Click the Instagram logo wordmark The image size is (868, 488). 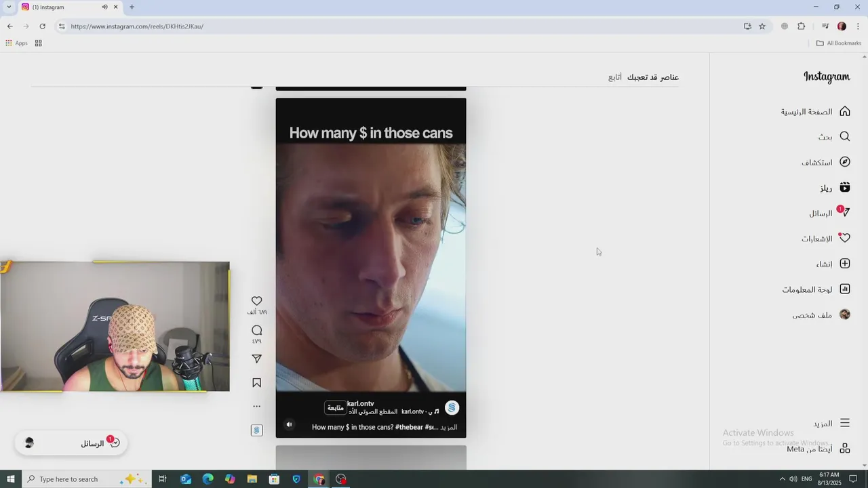pyautogui.click(x=827, y=77)
